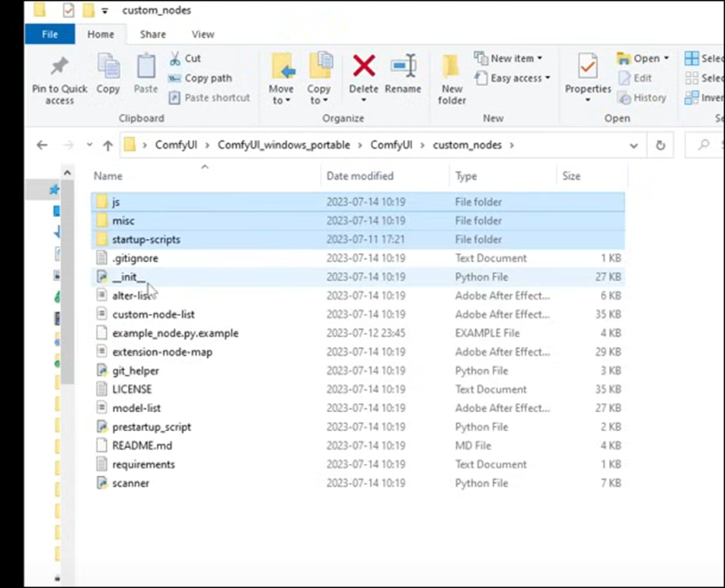
Task: Click the Copy path icon
Action: tap(174, 78)
